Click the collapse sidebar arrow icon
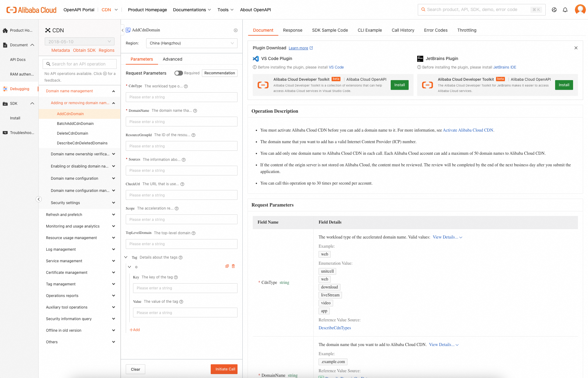This screenshot has width=588, height=378. click(x=39, y=199)
